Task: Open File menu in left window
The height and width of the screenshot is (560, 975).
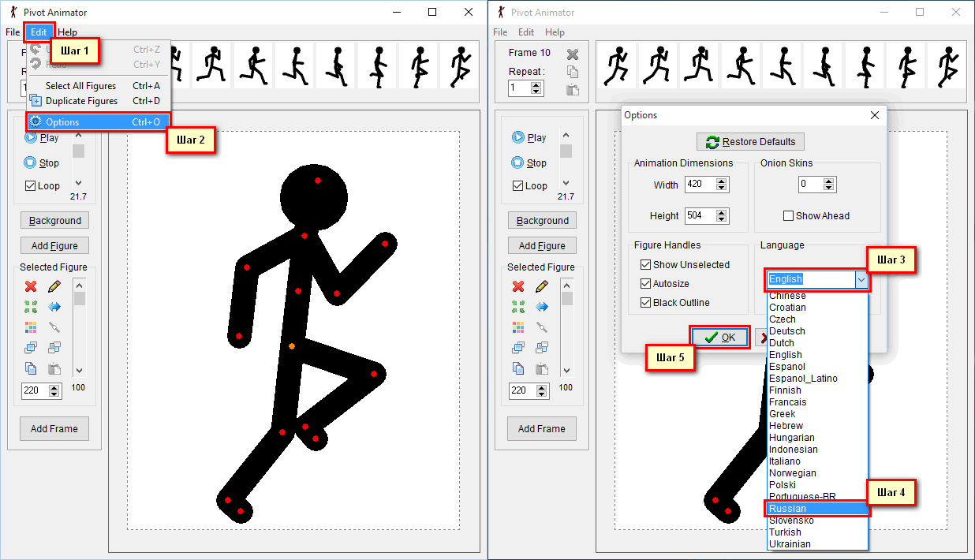Action: (13, 32)
